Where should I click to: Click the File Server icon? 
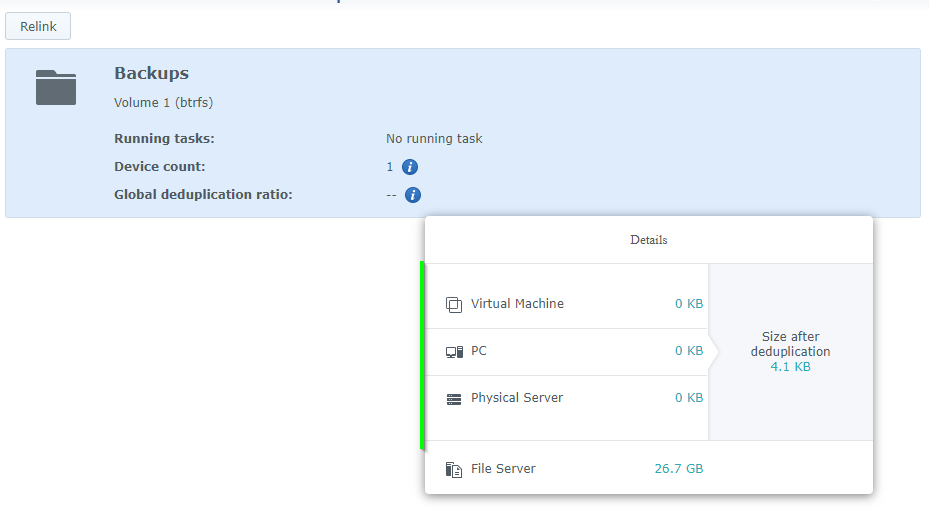[x=454, y=470]
